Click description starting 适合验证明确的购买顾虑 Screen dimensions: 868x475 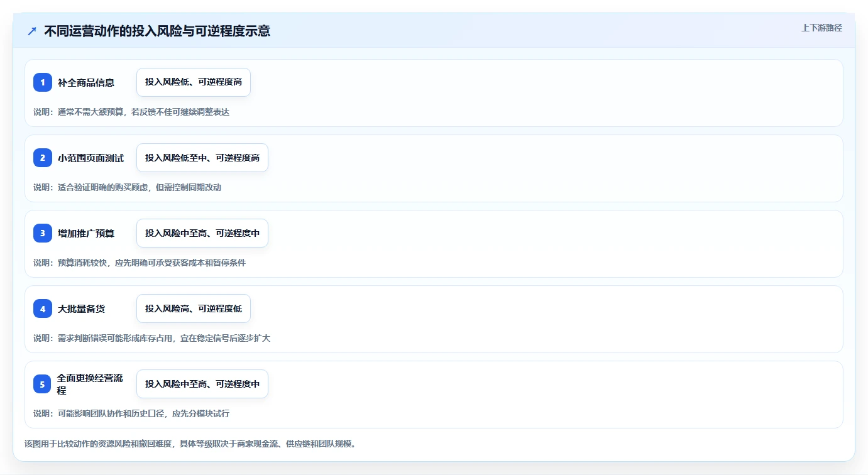click(x=127, y=187)
